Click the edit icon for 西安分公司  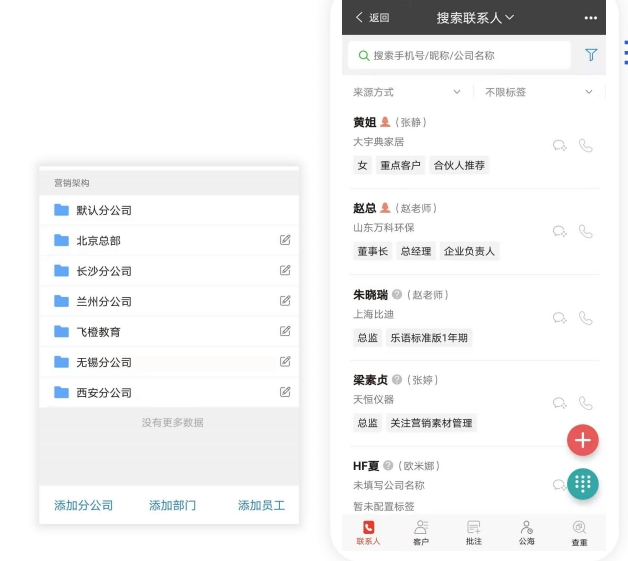[x=285, y=392]
